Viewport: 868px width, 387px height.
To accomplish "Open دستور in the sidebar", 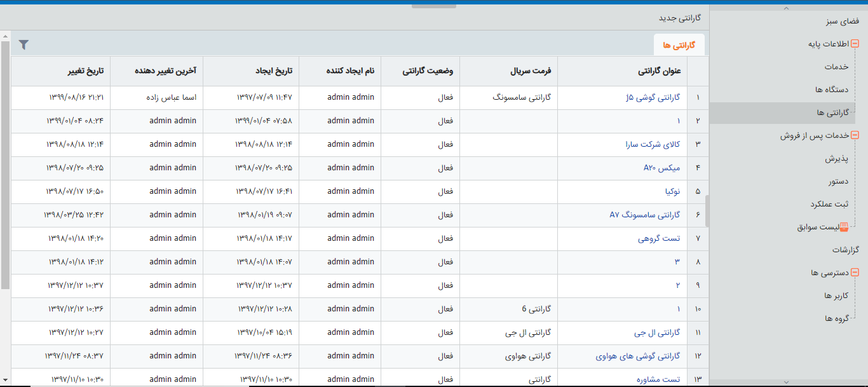I will pos(839,181).
